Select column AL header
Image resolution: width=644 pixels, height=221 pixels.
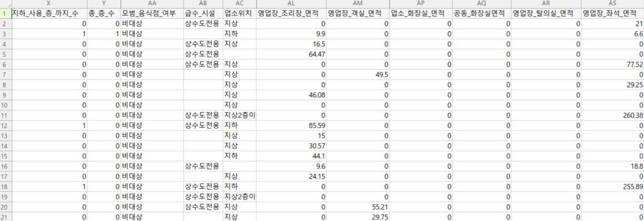click(291, 3)
